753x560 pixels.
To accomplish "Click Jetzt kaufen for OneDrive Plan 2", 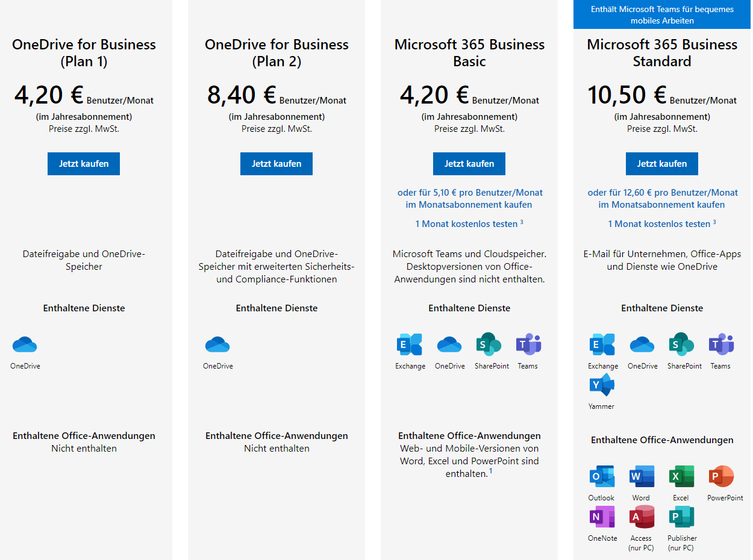I will [x=277, y=163].
